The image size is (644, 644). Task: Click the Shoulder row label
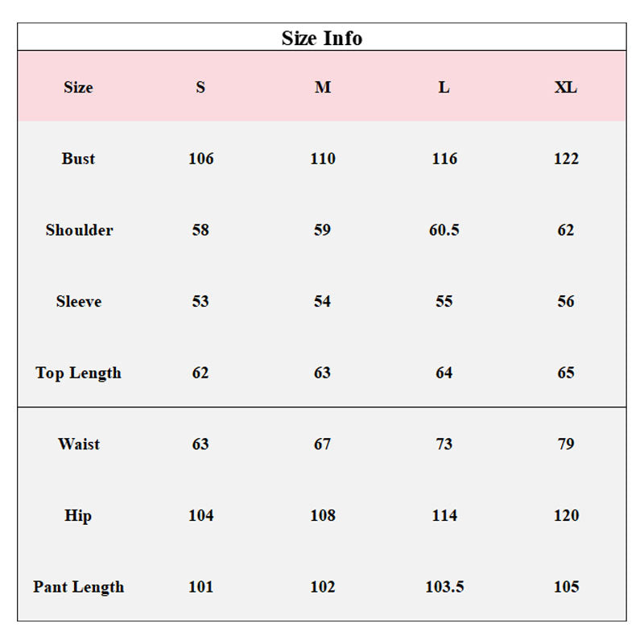pos(79,229)
